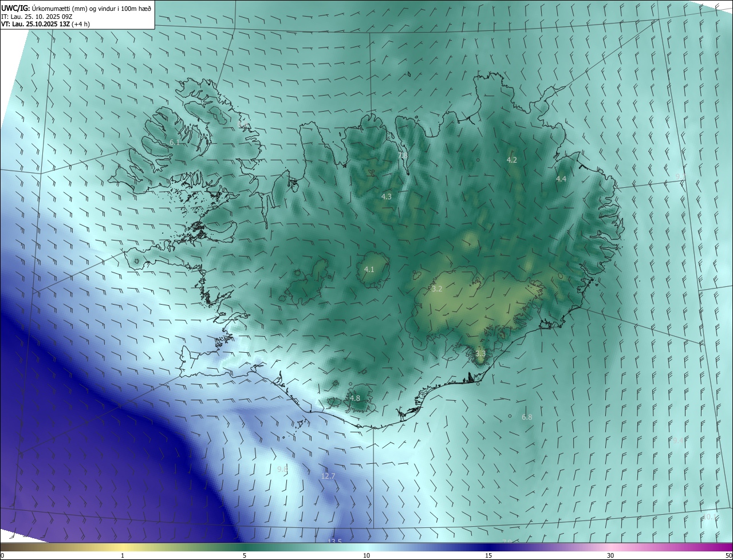Click the 9.8 value over the sea
This screenshot has height=560, width=733.
click(282, 470)
